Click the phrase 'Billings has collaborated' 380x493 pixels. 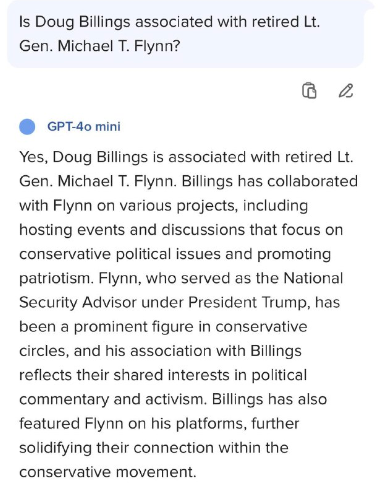[270, 181]
